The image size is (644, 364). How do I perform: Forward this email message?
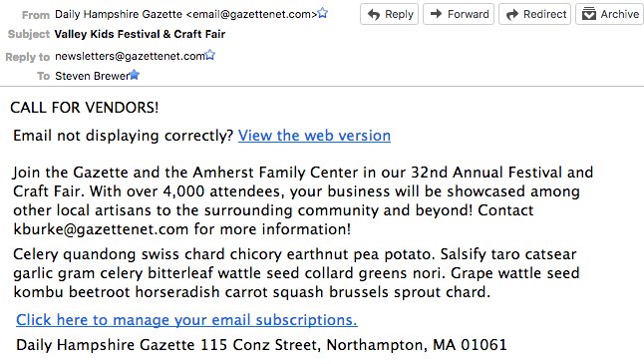459,14
